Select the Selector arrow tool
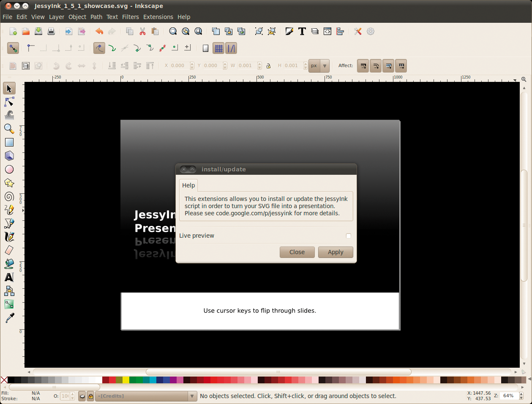Image resolution: width=532 pixels, height=404 pixels. [9, 88]
